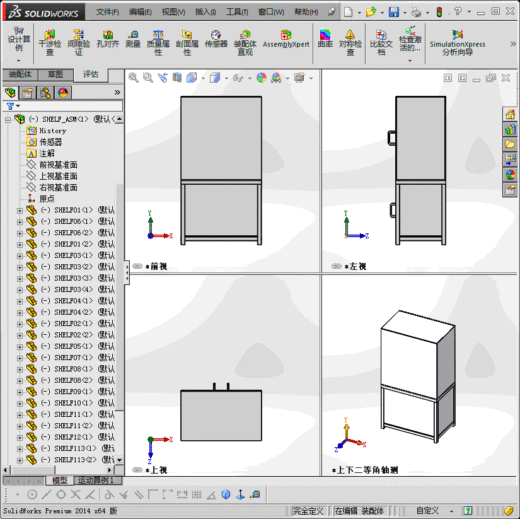Open File Explorer icon in task pane
The height and width of the screenshot is (519, 520).
pos(510,144)
